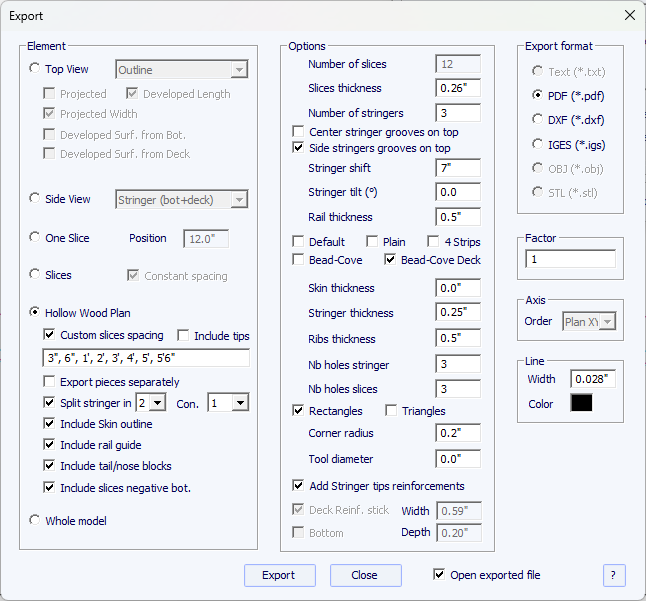
Task: Toggle the Open exported file checkbox
Action: tap(440, 575)
